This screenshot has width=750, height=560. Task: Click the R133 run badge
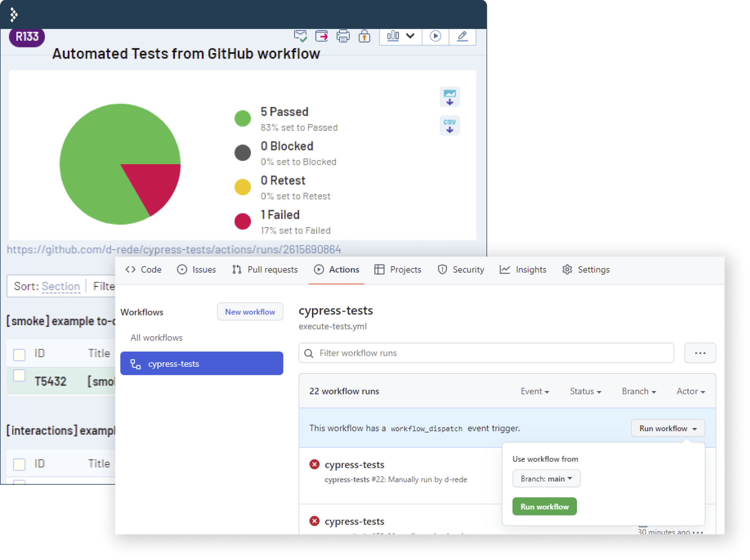point(27,37)
